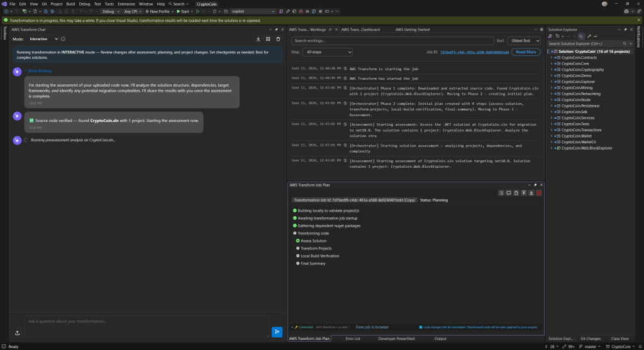Click the pin icon on Solution Explorer panel
Viewport: 644px width, 350px height.
pyautogui.click(x=626, y=30)
